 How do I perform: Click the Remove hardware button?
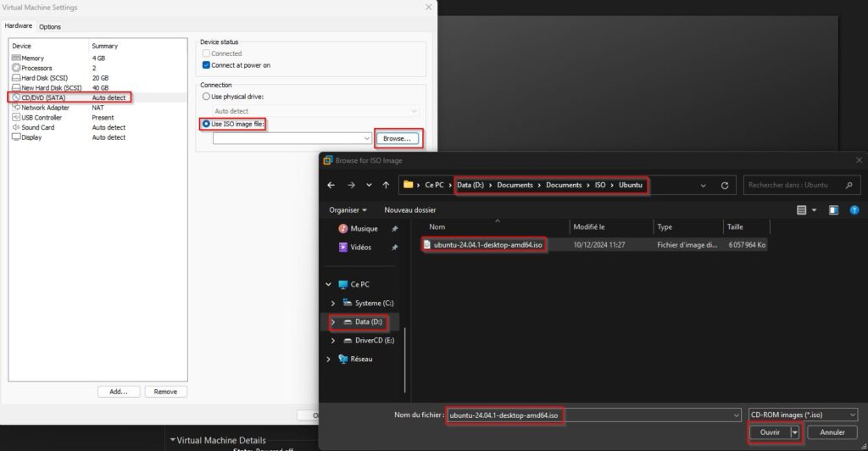coord(165,392)
